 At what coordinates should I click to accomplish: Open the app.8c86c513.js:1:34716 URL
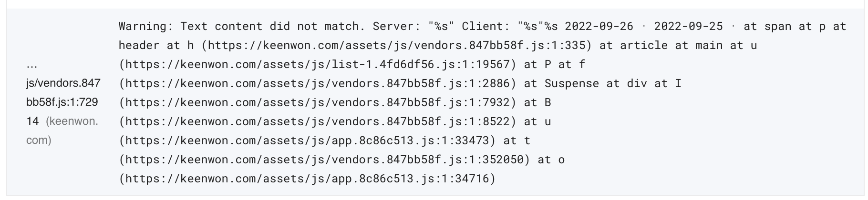click(307, 179)
